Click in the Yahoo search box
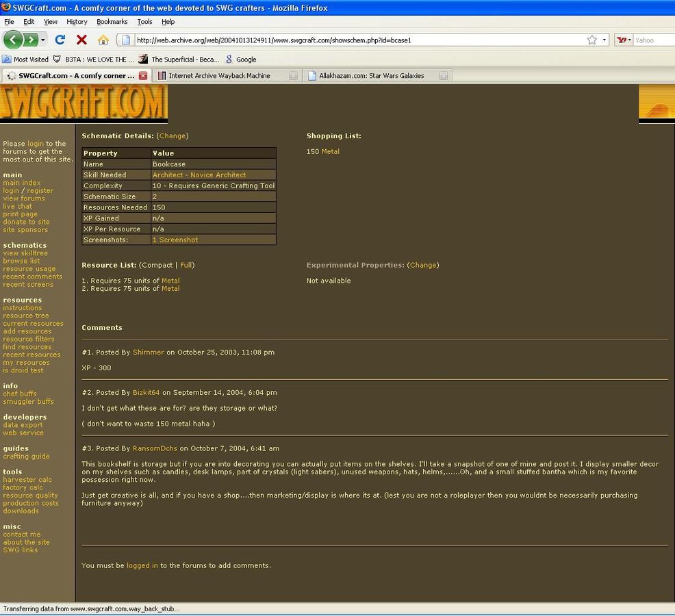The image size is (675, 616). 652,40
